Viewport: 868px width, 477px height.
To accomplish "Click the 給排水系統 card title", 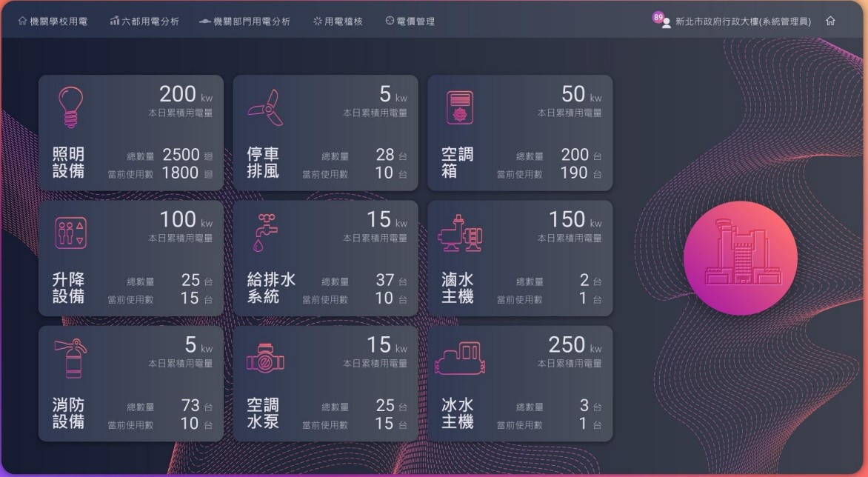I will click(x=271, y=287).
